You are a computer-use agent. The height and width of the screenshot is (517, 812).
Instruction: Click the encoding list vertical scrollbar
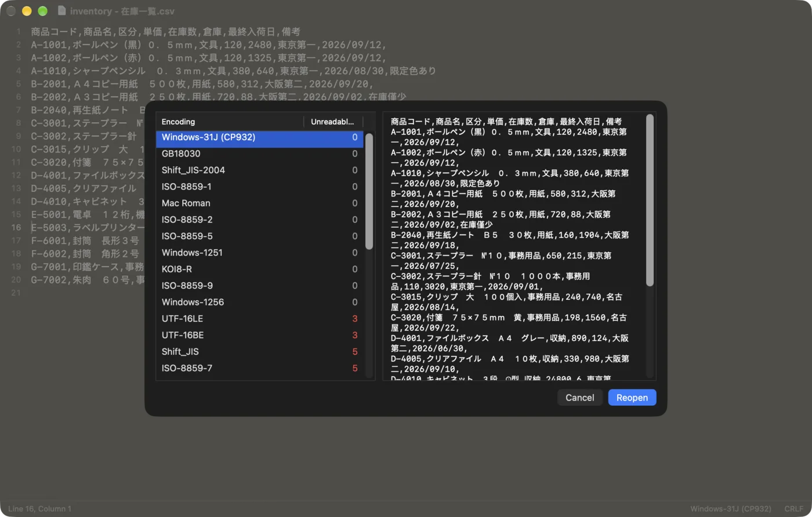click(369, 191)
